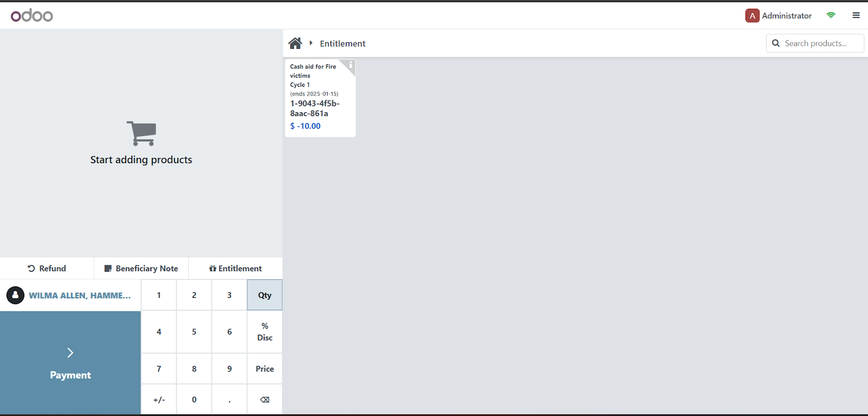
Task: Click the info icon on product card
Action: click(x=350, y=65)
